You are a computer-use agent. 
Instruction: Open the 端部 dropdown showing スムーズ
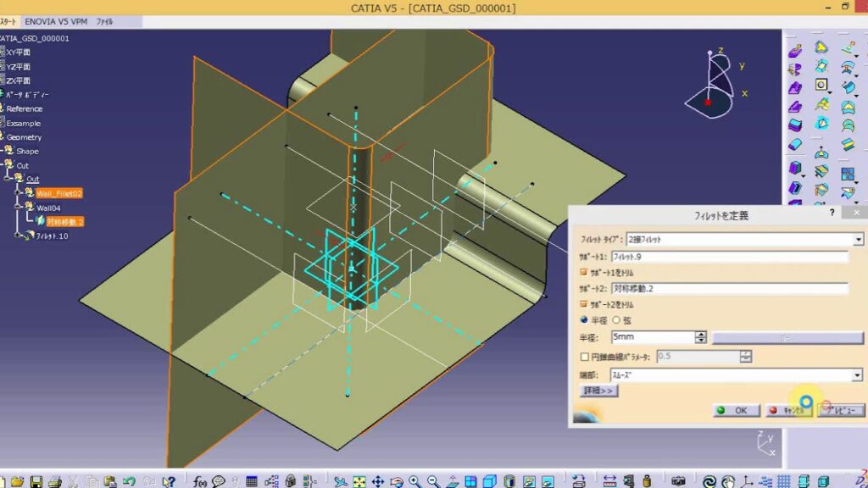858,374
